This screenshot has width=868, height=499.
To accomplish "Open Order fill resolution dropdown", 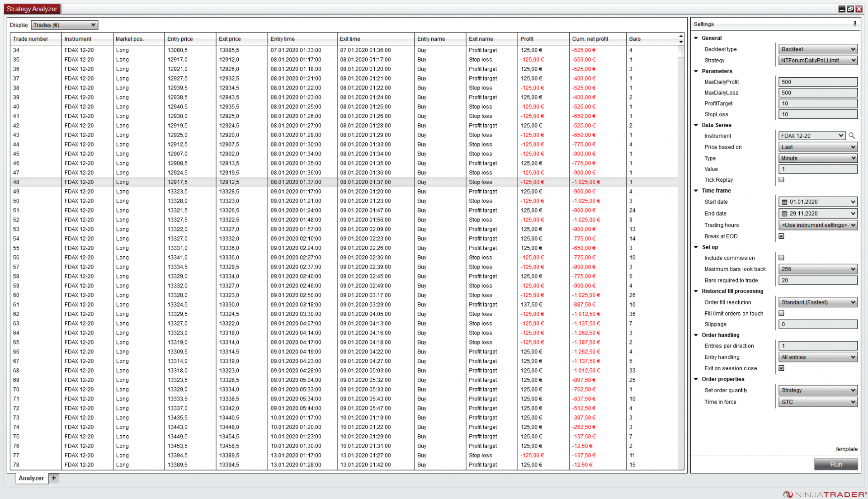I will (x=817, y=302).
